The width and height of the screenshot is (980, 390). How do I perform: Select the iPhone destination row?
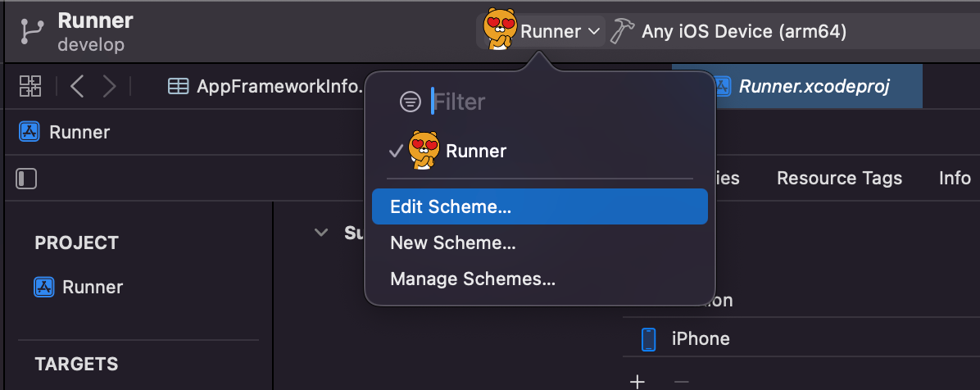(801, 338)
